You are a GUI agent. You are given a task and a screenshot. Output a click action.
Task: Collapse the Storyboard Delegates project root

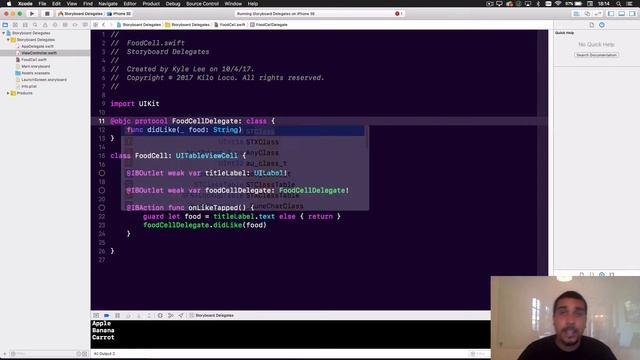click(4, 33)
